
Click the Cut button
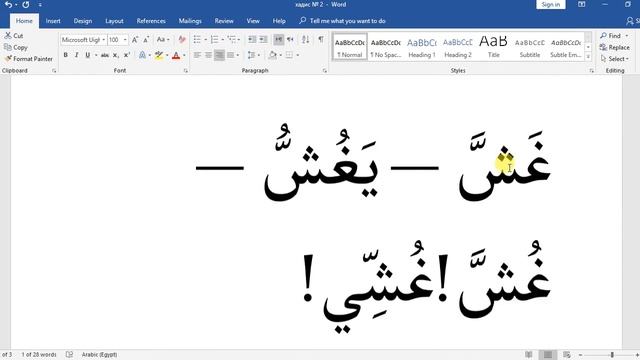(x=14, y=36)
